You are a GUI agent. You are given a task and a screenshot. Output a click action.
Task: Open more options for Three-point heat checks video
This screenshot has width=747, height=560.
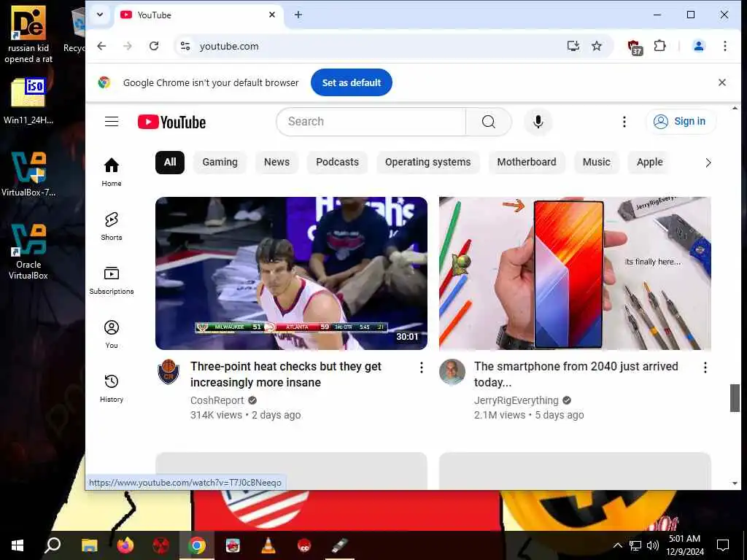point(421,367)
